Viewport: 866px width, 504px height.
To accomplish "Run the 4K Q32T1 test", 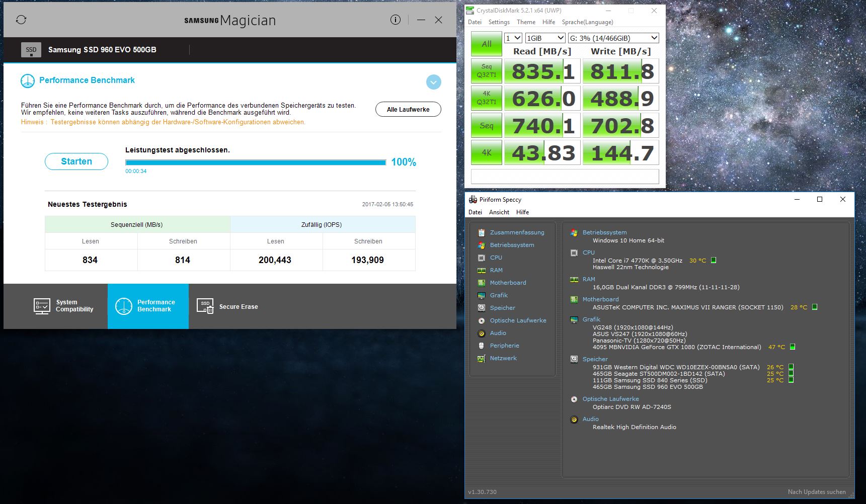I will tap(487, 98).
